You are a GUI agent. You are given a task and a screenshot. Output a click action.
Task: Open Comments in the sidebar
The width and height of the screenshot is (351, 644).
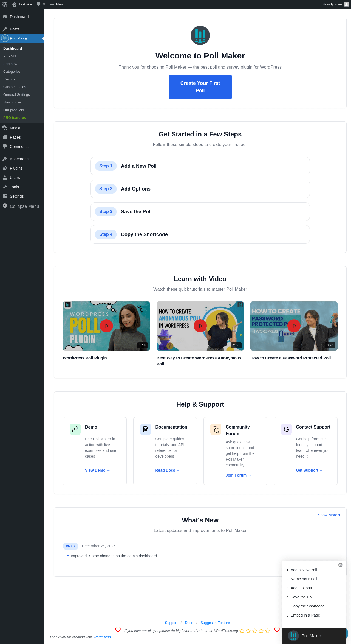pyautogui.click(x=22, y=147)
